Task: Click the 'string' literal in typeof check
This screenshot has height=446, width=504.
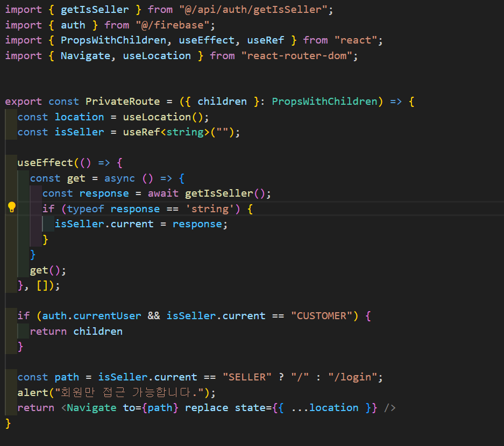Action: point(210,209)
